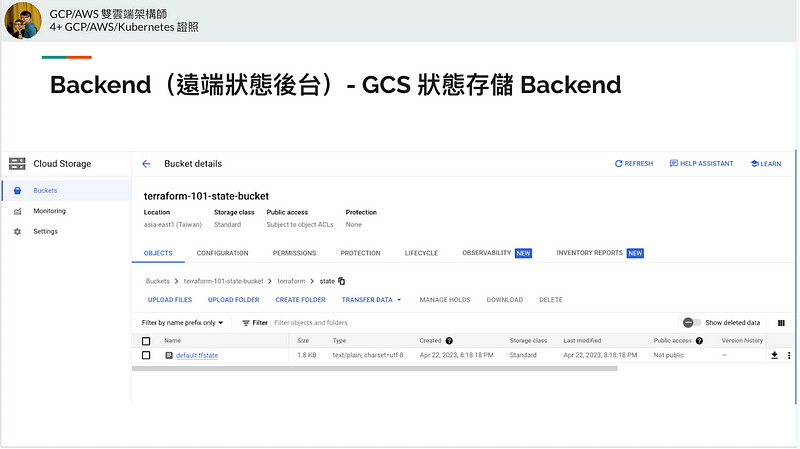Download default.tfstate with the download icon

coord(774,355)
